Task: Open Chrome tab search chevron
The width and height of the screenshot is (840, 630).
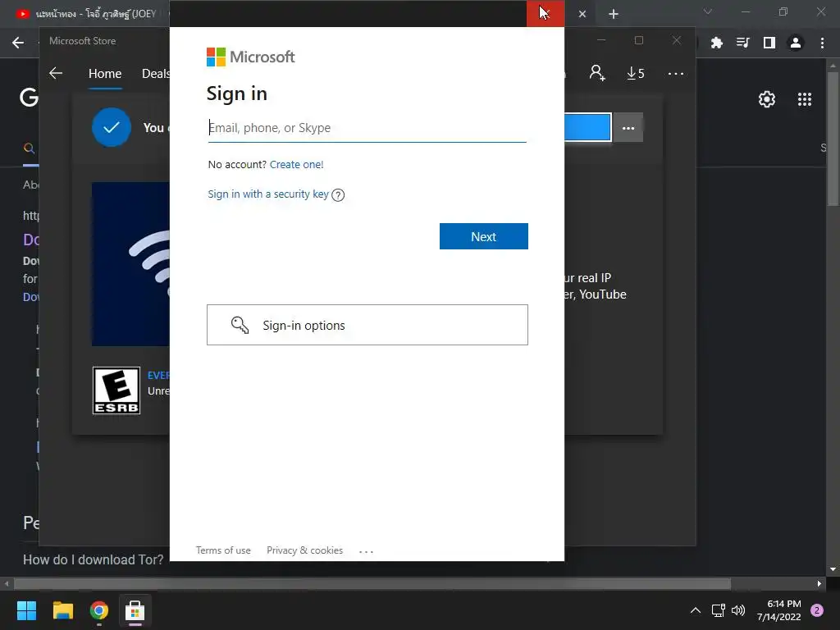Action: (x=708, y=11)
